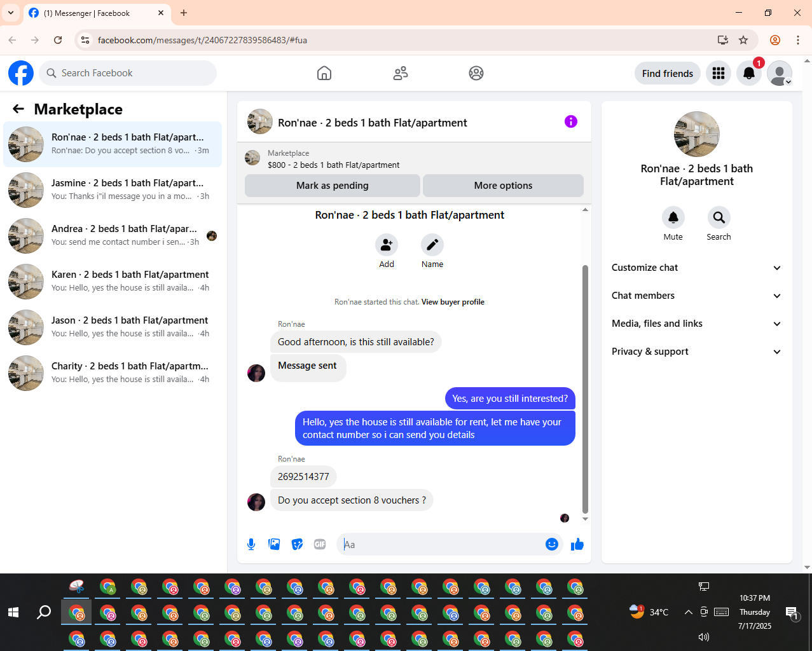Open Charity conversation in chat list
This screenshot has height=651, width=812.
(113, 373)
